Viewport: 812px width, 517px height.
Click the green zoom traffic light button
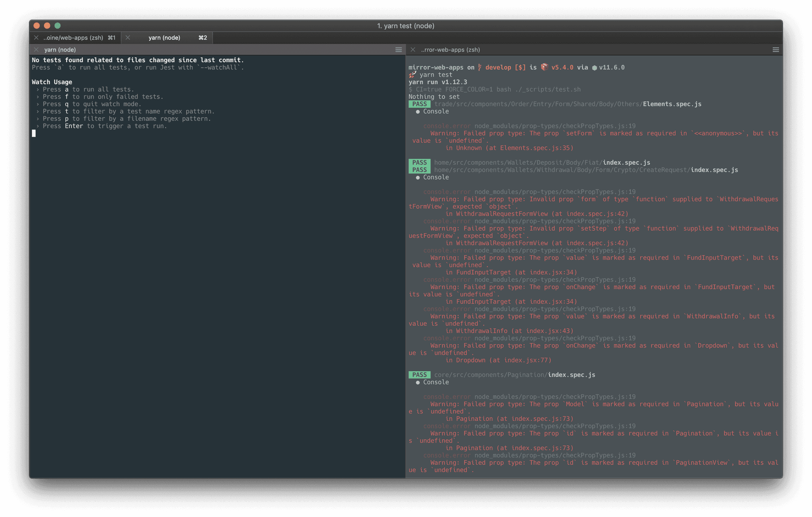[x=58, y=26]
